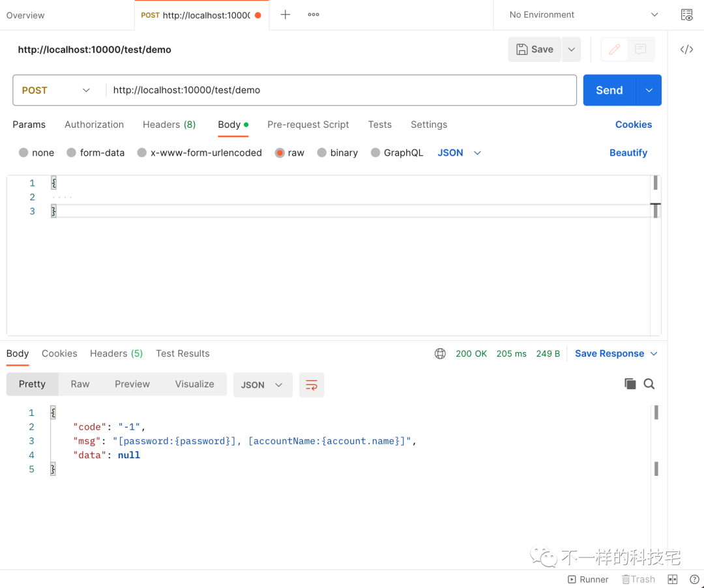Open the POST method dropdown
704x588 pixels.
click(x=57, y=90)
